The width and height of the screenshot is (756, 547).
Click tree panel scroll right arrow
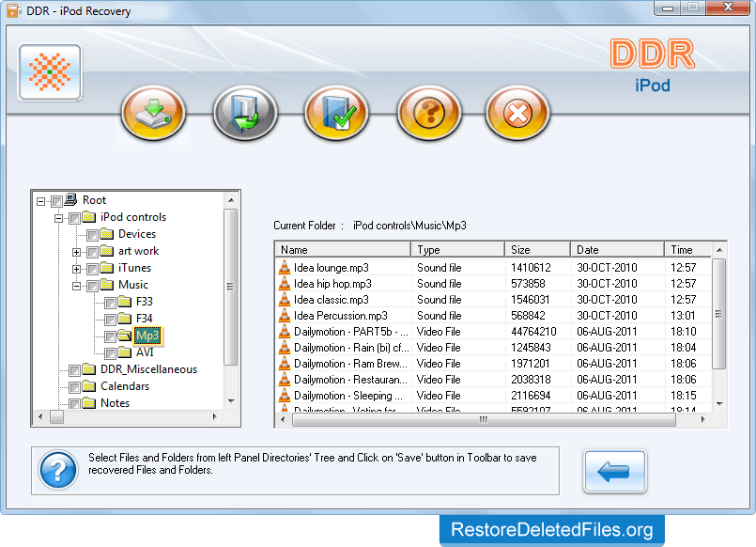(x=215, y=416)
